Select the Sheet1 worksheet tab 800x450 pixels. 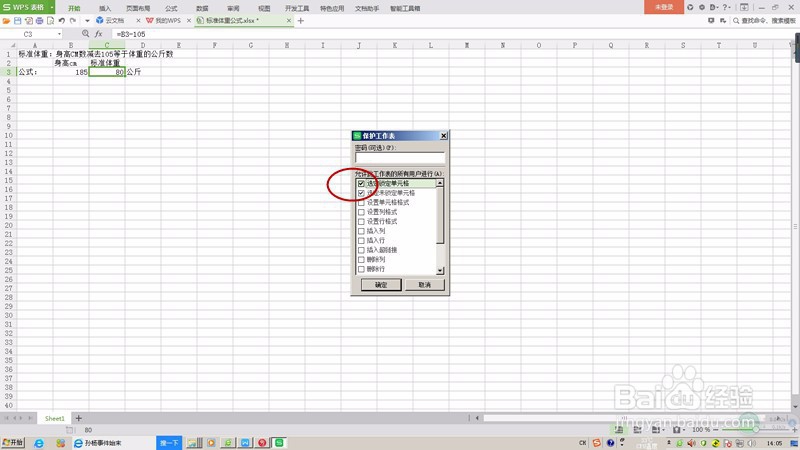55,418
